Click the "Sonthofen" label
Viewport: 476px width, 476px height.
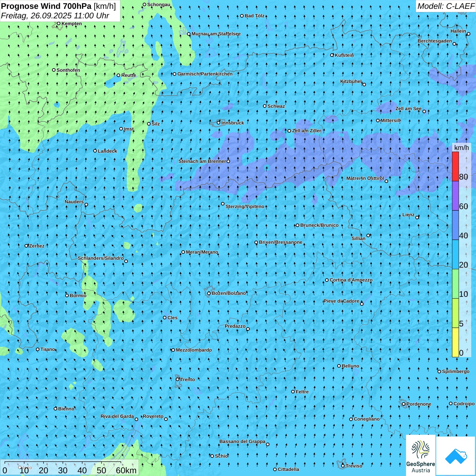coord(68,70)
